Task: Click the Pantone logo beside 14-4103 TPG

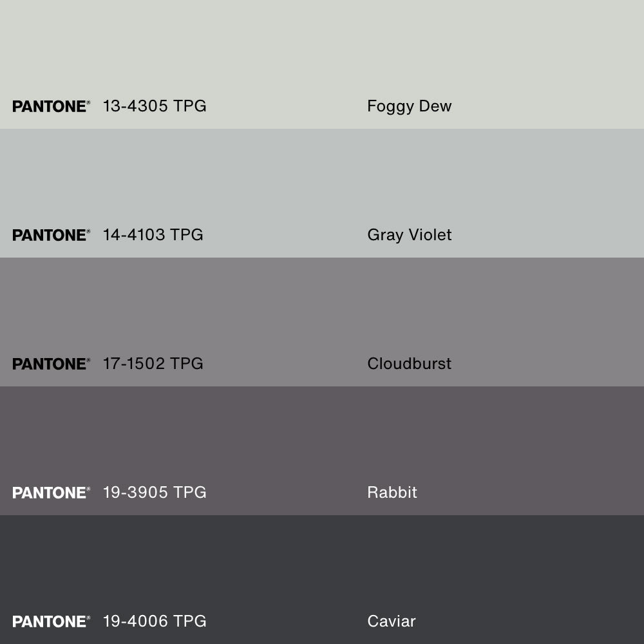Action: 51,235
